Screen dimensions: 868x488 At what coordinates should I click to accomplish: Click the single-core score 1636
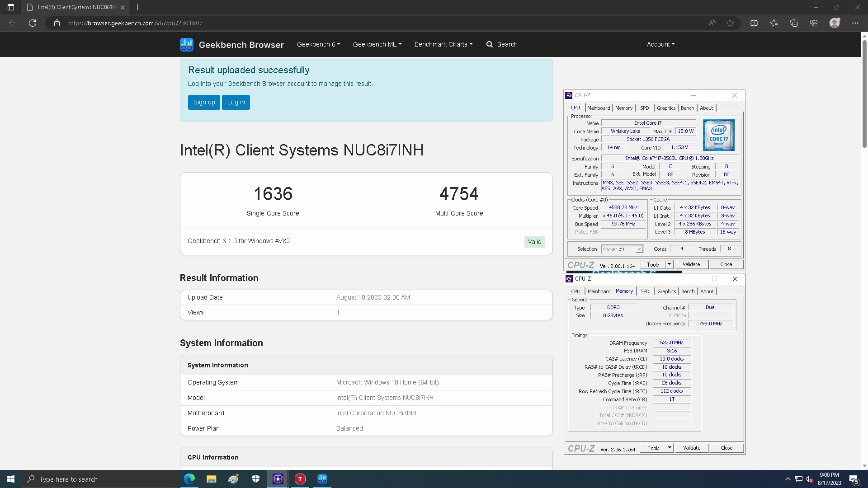click(x=273, y=194)
